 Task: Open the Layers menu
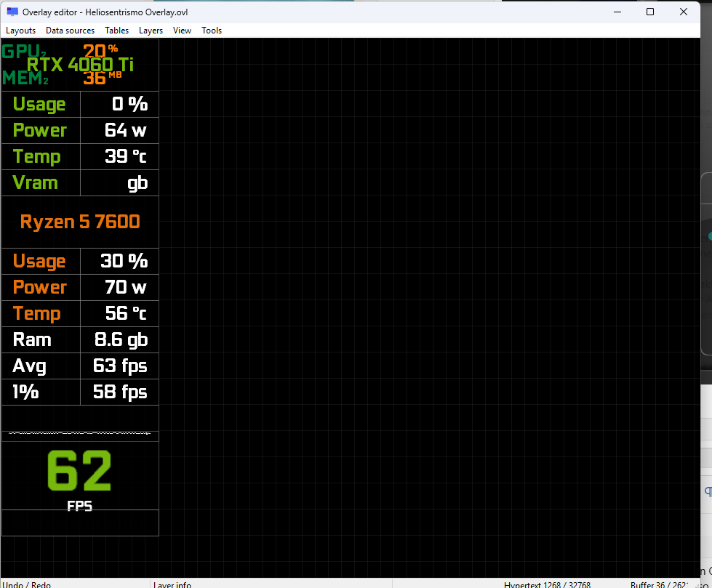151,31
